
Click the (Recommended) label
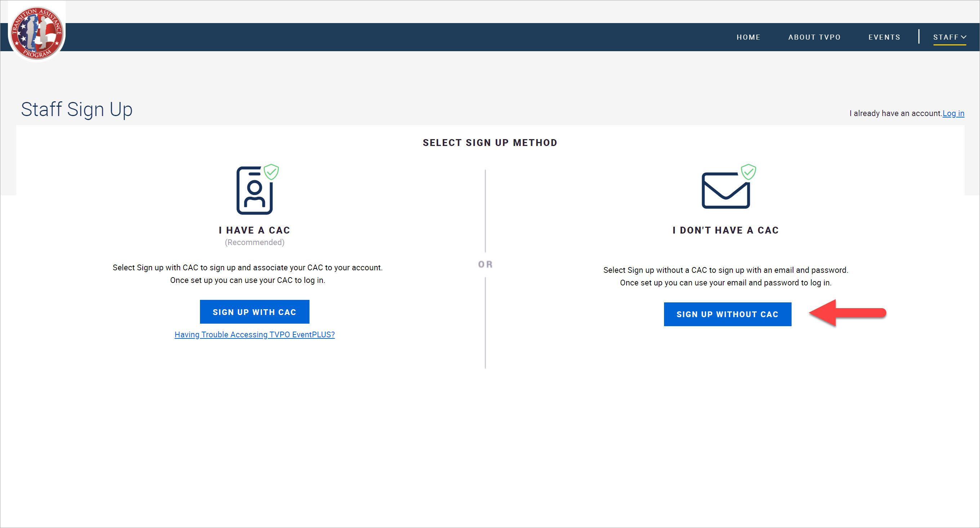[254, 242]
